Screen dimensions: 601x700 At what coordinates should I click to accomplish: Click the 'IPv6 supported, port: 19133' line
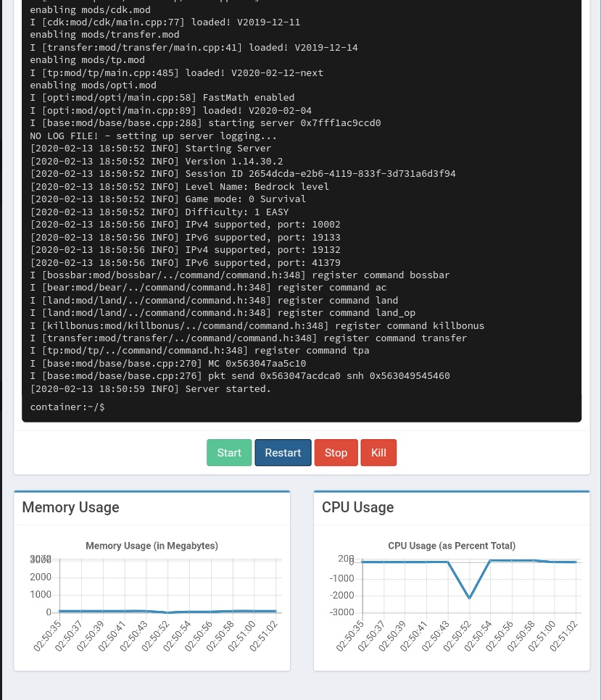(x=186, y=238)
